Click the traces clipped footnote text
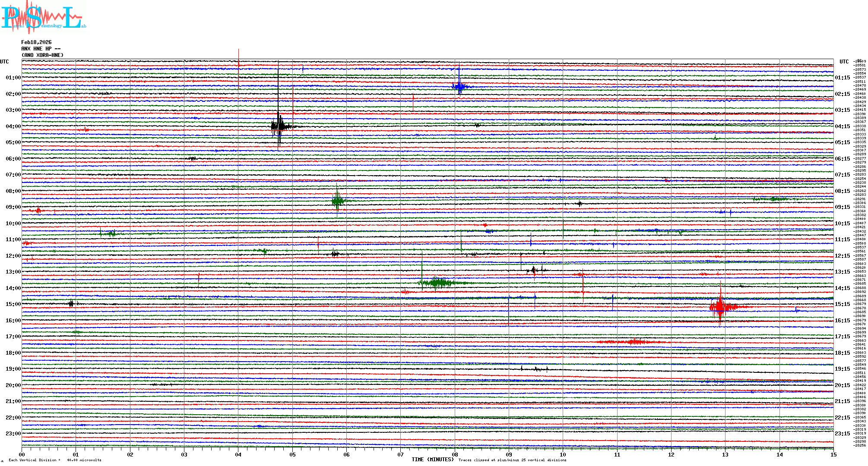Viewport: 868px width, 466px height. click(512, 460)
